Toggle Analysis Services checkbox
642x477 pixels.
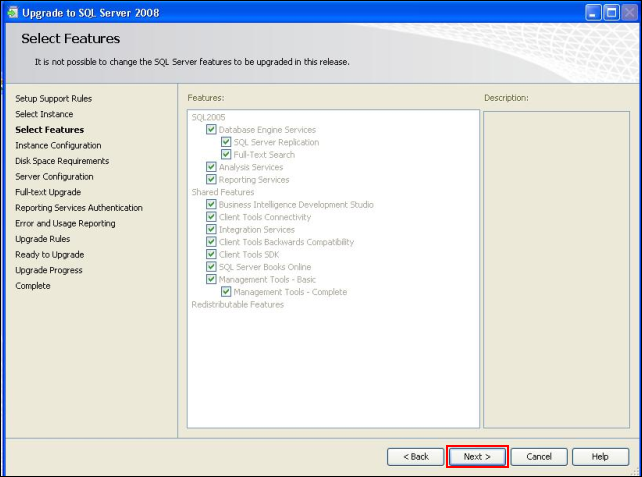pos(211,167)
